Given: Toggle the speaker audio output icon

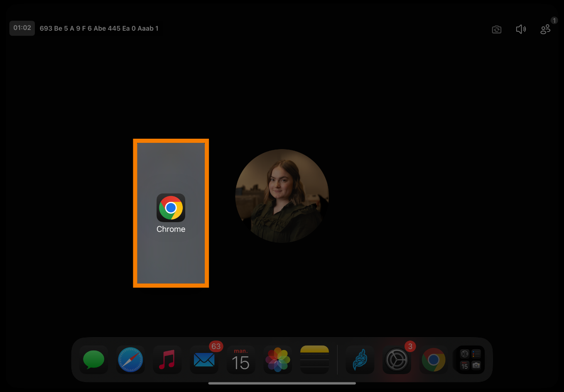Looking at the screenshot, I should 521,29.
